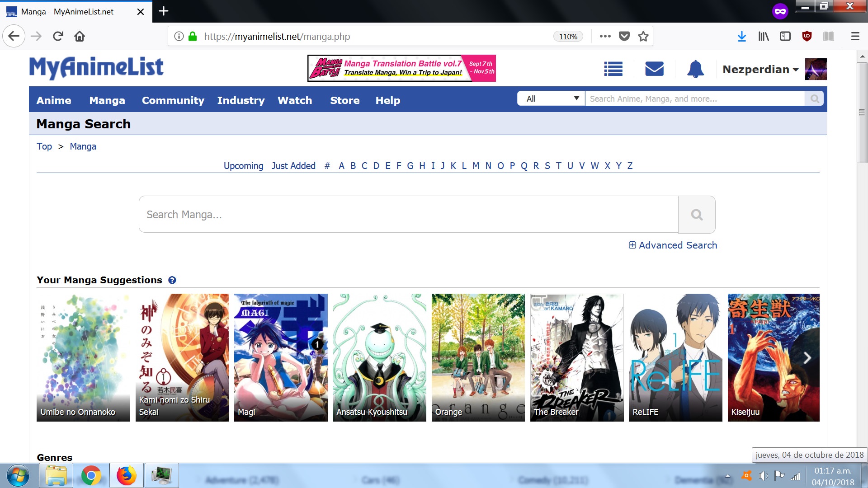Open Anime navigation menu
This screenshot has height=488, width=868.
[x=54, y=100]
